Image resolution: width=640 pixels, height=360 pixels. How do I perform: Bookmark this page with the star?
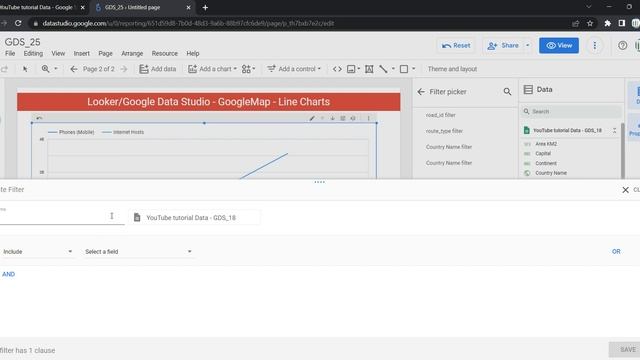(x=590, y=23)
